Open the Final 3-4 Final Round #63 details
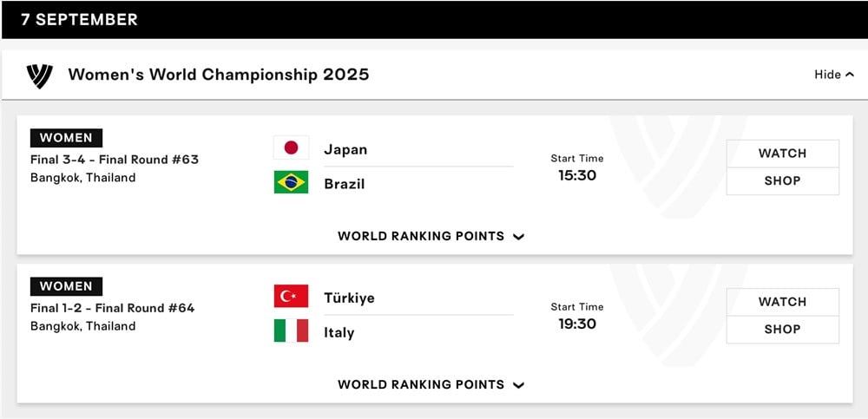868x419 pixels. (x=115, y=160)
